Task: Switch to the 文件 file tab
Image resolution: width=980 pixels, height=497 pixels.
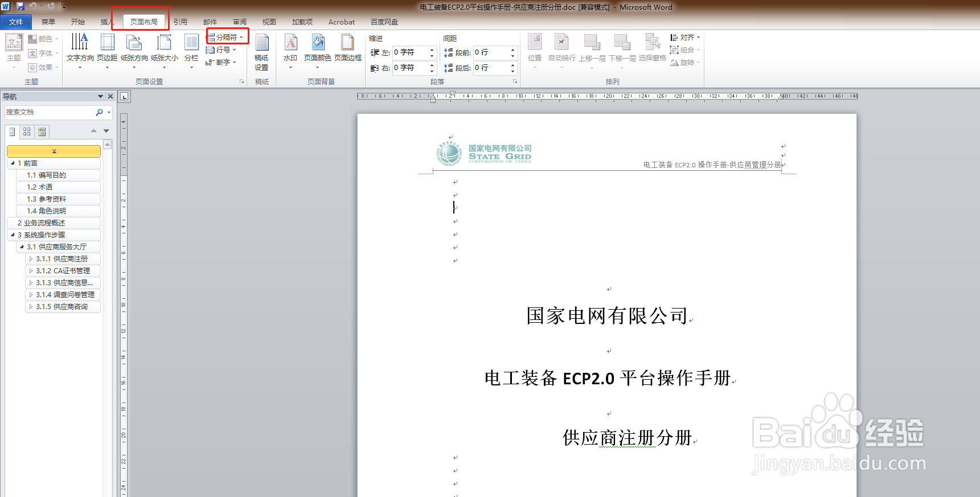Action: pyautogui.click(x=16, y=22)
